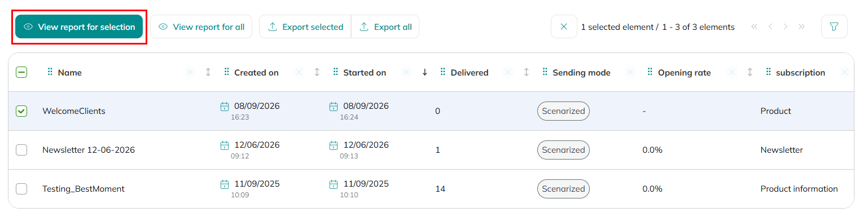868x221 pixels.
Task: Open the WelcomeClients campaign name
Action: tap(74, 111)
